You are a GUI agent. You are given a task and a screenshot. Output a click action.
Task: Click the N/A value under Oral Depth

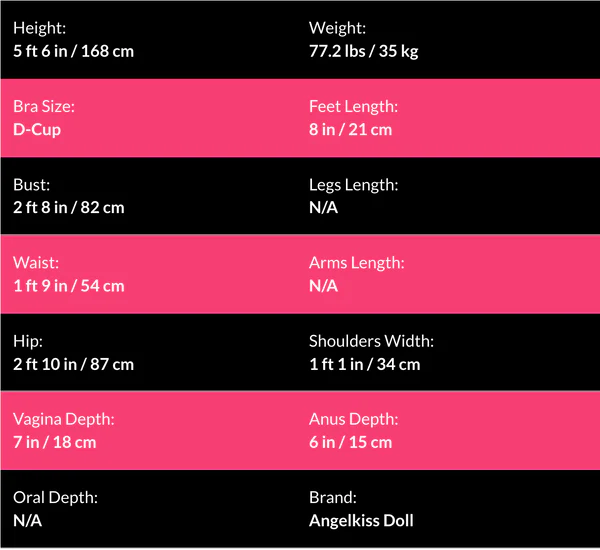(x=28, y=520)
